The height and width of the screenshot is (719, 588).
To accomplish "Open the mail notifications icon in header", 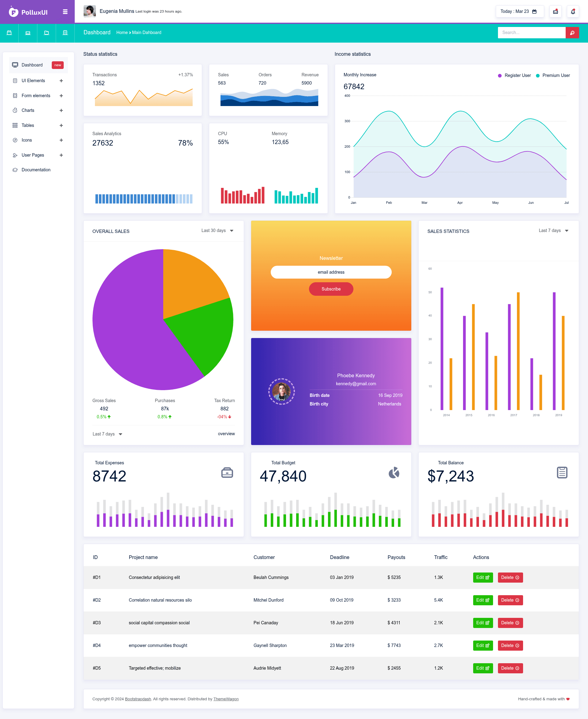I will pos(556,12).
